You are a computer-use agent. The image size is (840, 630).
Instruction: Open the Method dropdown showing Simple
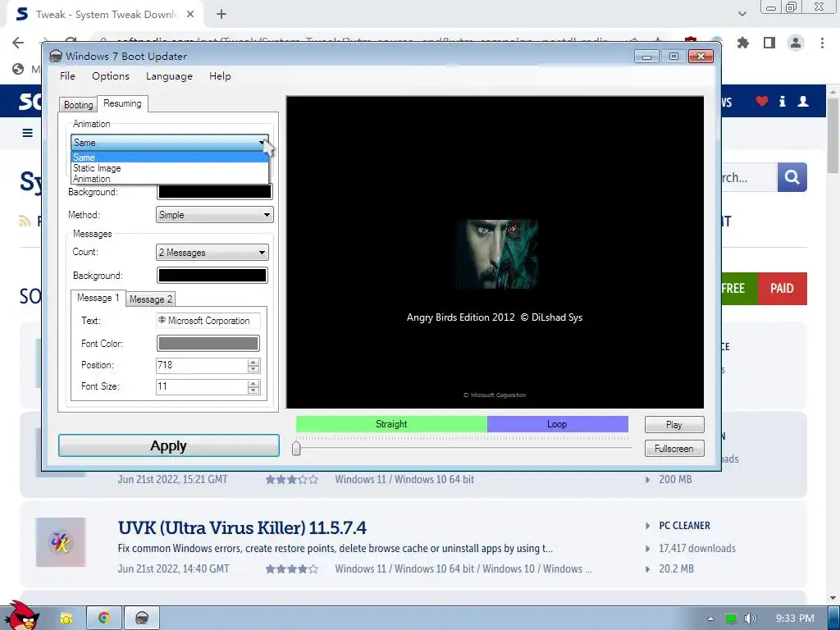(215, 215)
